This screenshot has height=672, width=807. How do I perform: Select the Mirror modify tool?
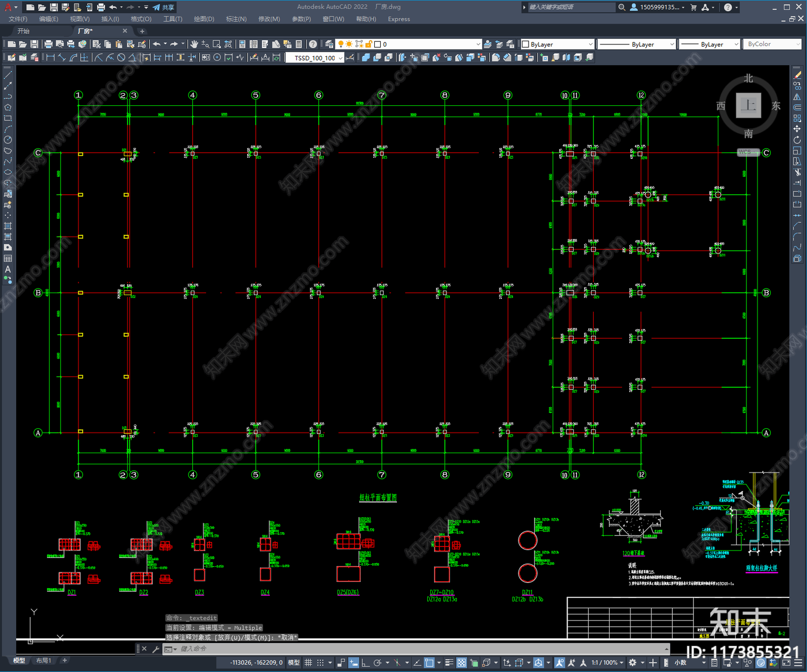tap(797, 97)
